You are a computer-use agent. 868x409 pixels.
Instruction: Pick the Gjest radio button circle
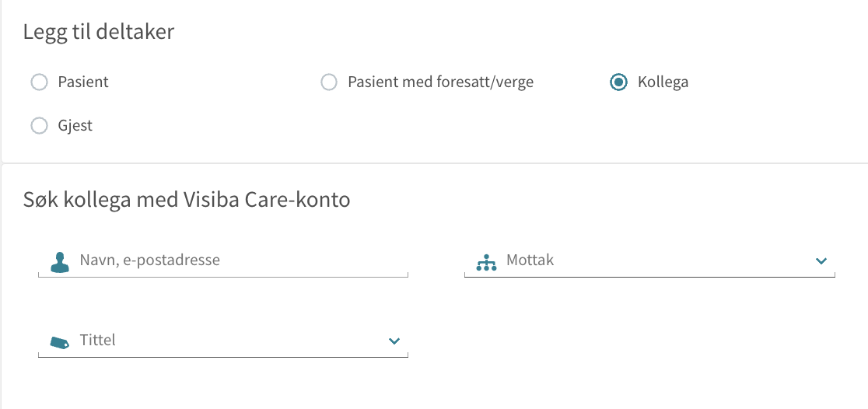[39, 126]
